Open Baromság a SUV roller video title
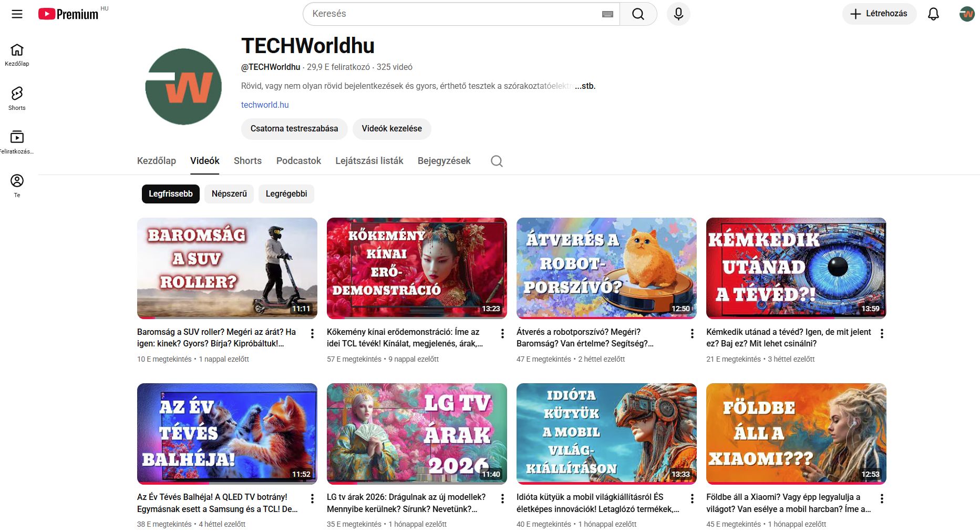The image size is (980, 532). coord(216,338)
